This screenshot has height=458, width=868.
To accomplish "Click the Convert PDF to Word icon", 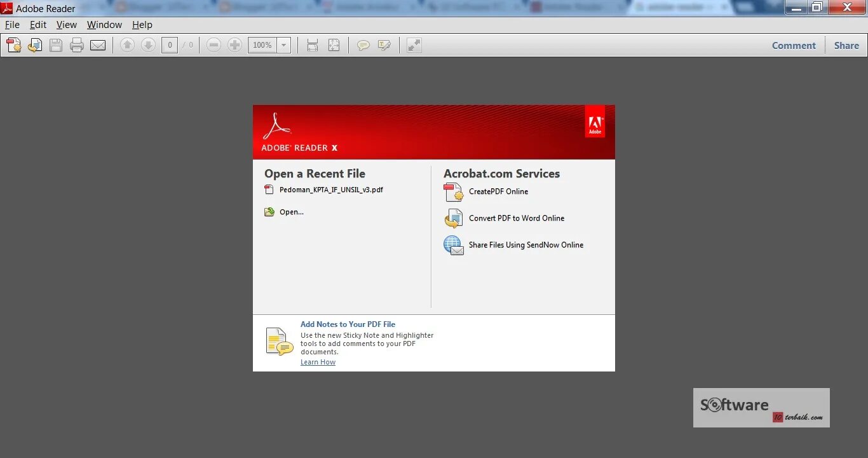I will 453,218.
